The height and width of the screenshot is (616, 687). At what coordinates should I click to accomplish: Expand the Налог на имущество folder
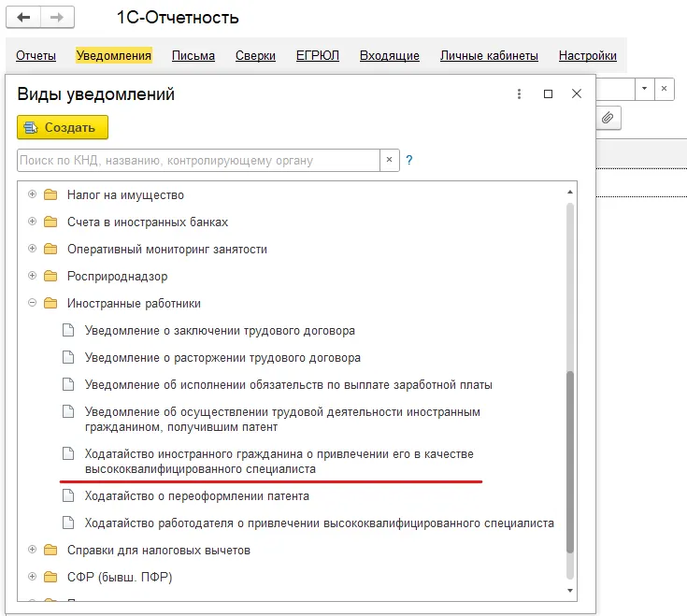click(x=32, y=194)
